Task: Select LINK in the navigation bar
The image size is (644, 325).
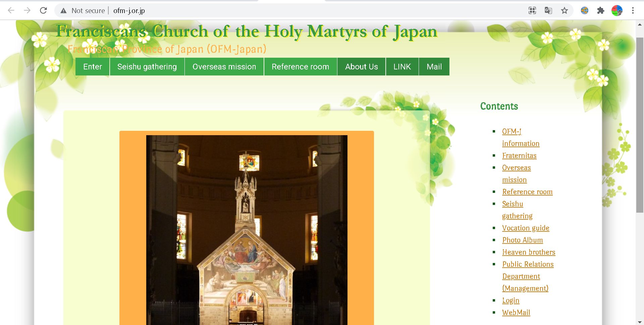Action: (x=402, y=66)
